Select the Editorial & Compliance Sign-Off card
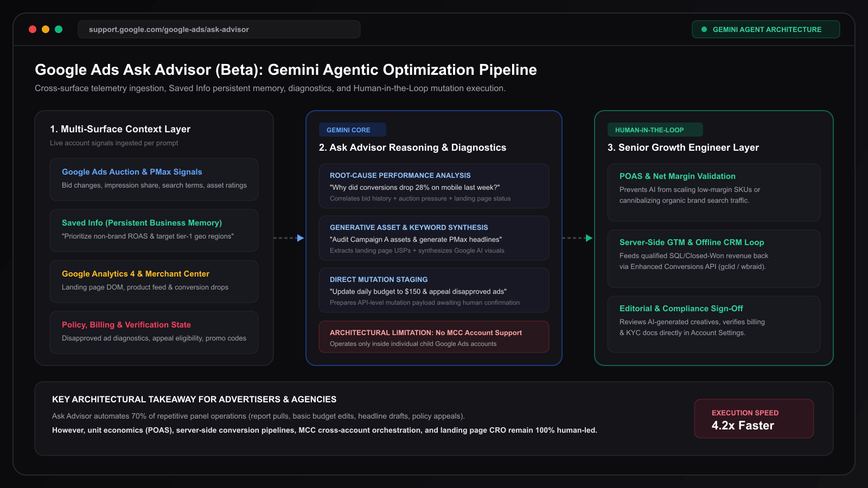Image resolution: width=868 pixels, height=488 pixels. pos(714,325)
